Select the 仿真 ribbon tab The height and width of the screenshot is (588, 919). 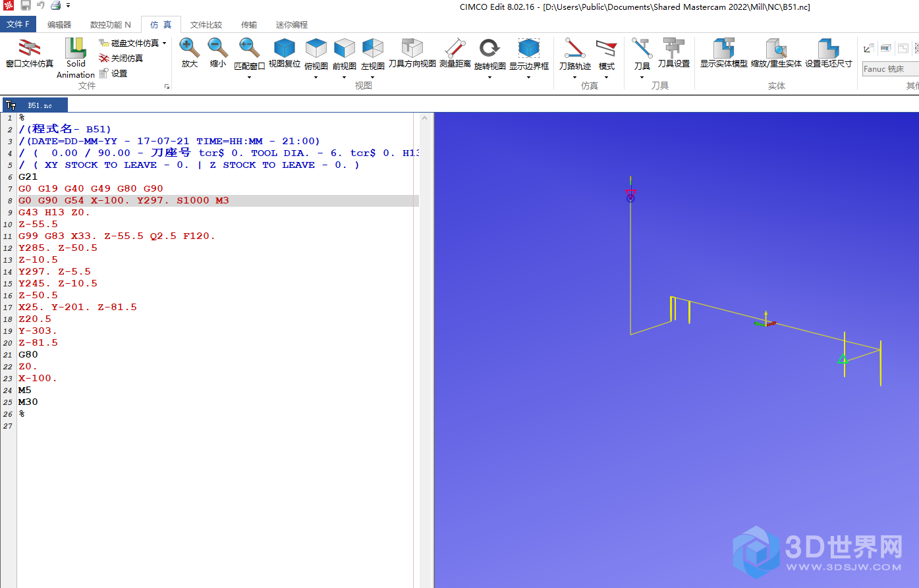(161, 24)
